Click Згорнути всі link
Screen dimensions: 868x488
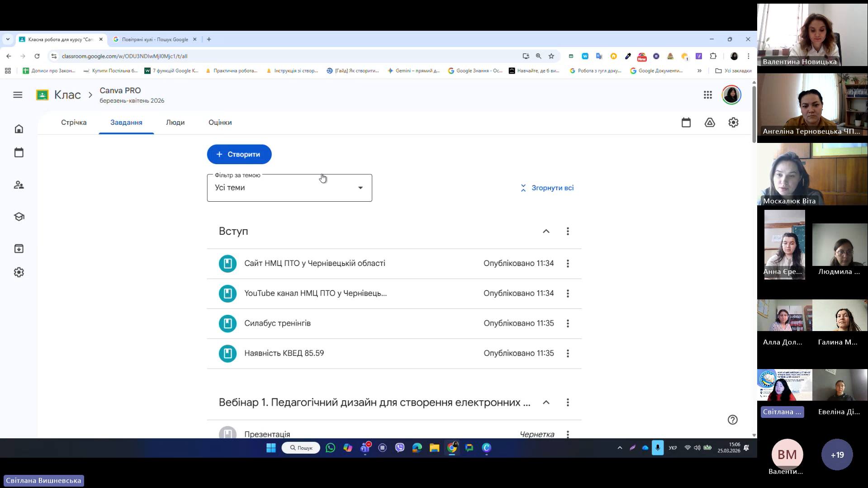pos(547,188)
